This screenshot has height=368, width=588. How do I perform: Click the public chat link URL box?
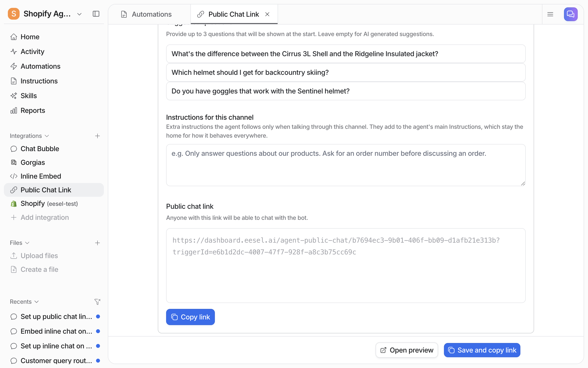pyautogui.click(x=346, y=266)
